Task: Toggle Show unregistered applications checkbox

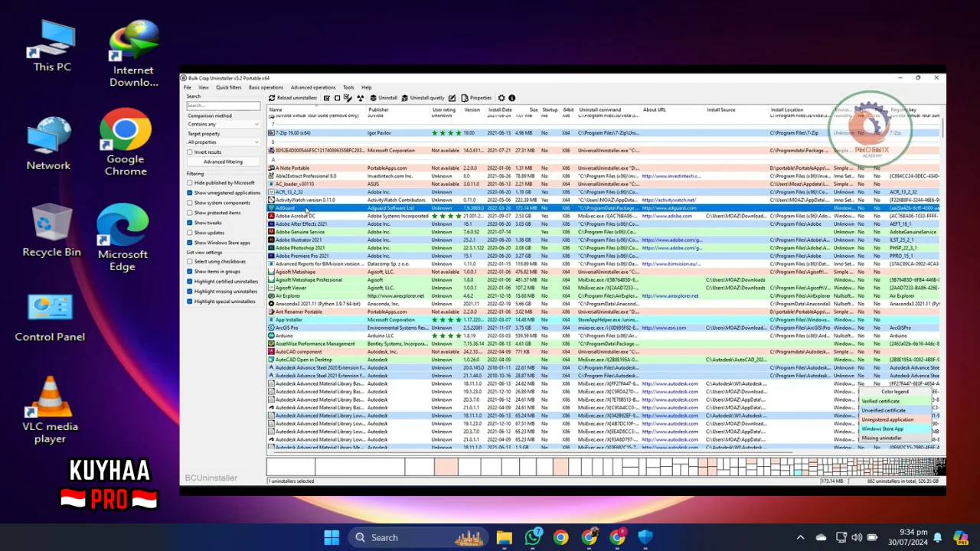Action: coord(190,193)
